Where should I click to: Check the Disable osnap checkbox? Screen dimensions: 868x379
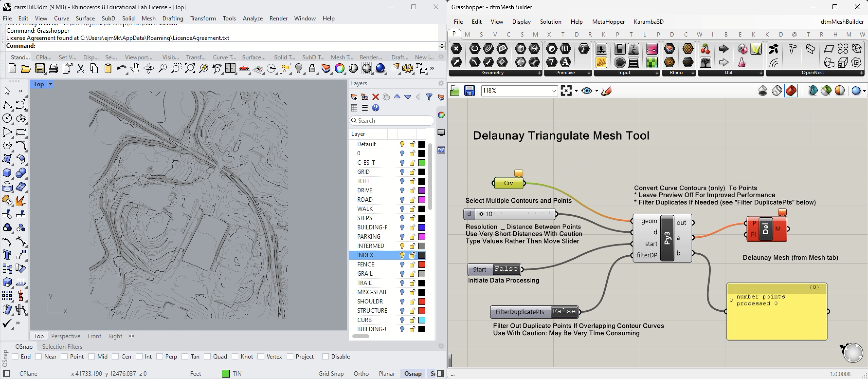(x=325, y=356)
